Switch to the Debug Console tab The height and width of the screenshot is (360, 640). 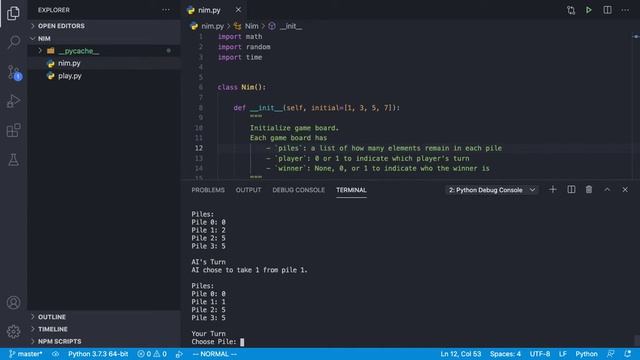pos(298,190)
